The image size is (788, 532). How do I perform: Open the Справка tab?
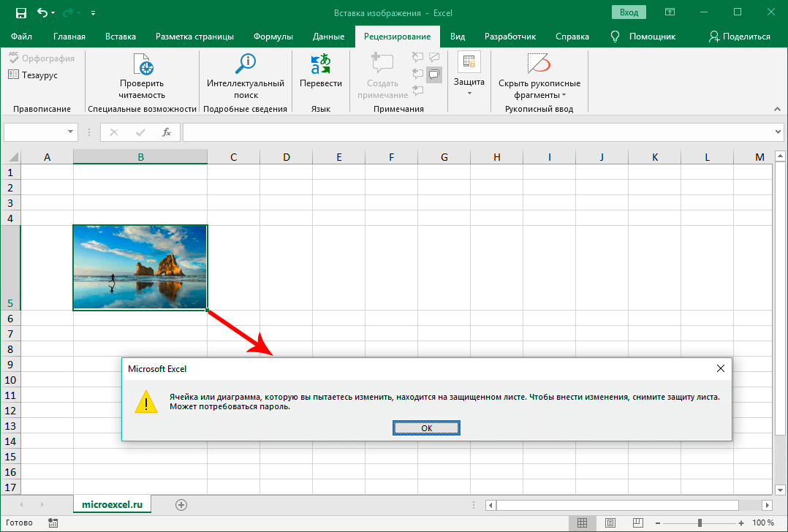[572, 37]
